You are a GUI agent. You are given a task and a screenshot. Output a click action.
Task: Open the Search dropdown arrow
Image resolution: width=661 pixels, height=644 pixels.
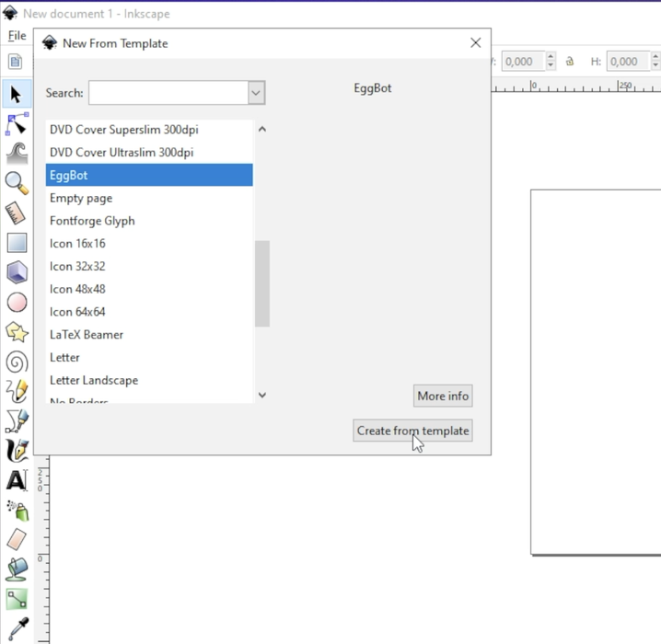click(x=256, y=93)
